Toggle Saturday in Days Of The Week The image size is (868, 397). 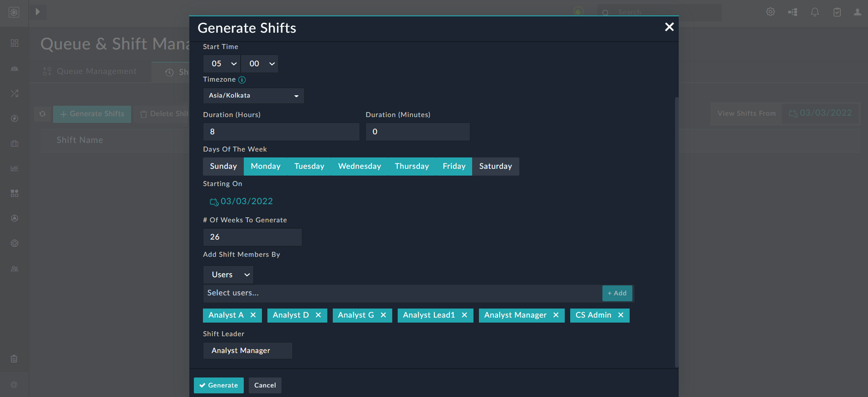495,167
